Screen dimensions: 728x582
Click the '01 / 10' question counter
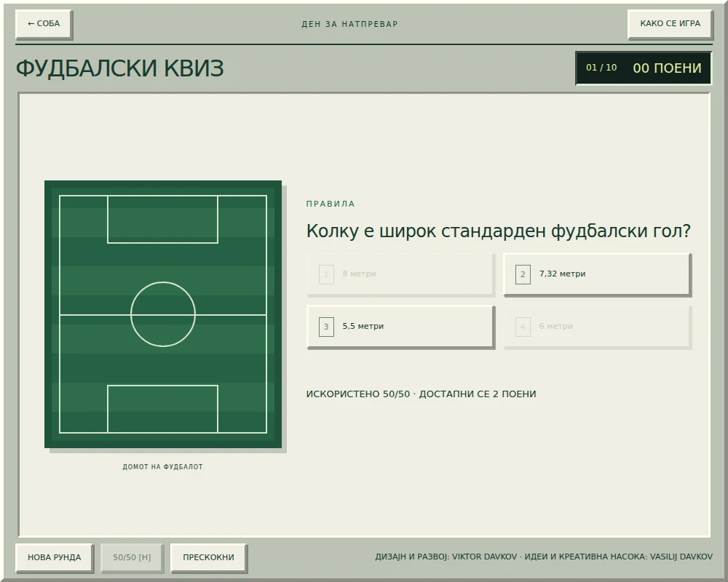click(x=601, y=68)
